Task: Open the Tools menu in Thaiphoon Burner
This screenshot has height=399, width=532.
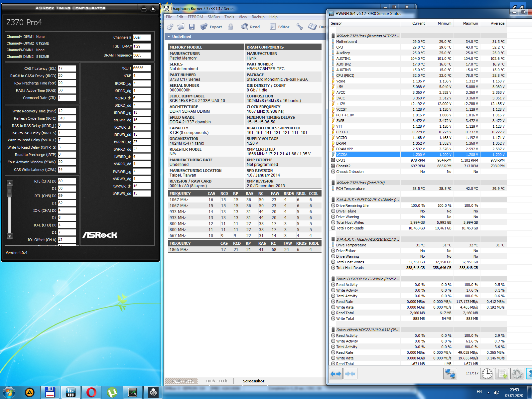Action: coord(229,17)
